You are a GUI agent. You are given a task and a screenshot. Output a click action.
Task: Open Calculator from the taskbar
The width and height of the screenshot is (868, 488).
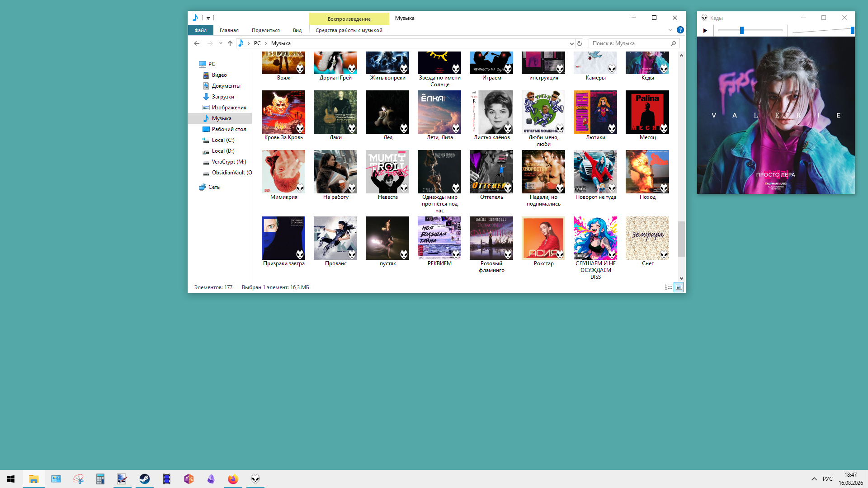(x=100, y=479)
